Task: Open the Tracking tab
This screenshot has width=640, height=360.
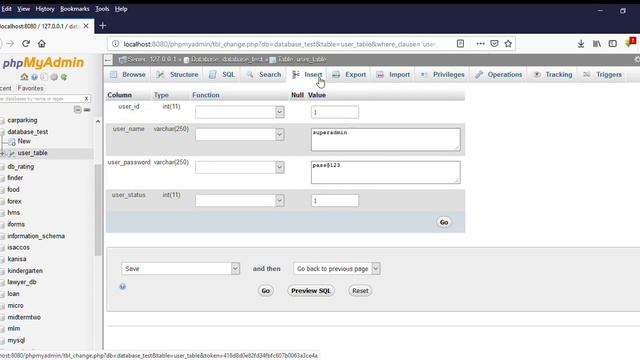Action: pos(553,75)
